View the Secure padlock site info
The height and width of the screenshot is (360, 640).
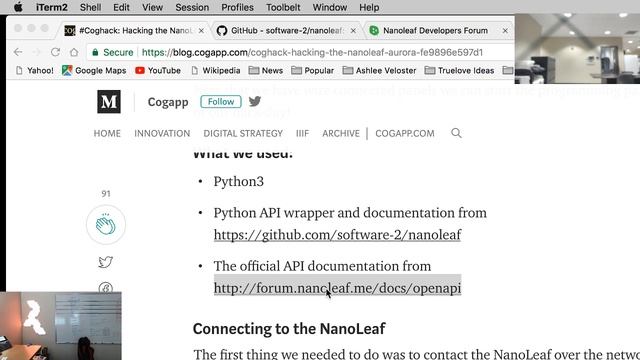pyautogui.click(x=113, y=52)
